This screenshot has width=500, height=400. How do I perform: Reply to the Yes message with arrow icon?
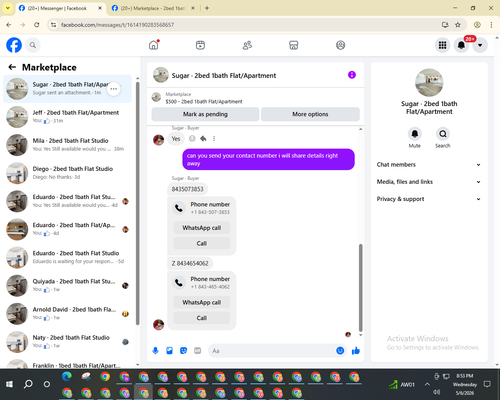203,138
